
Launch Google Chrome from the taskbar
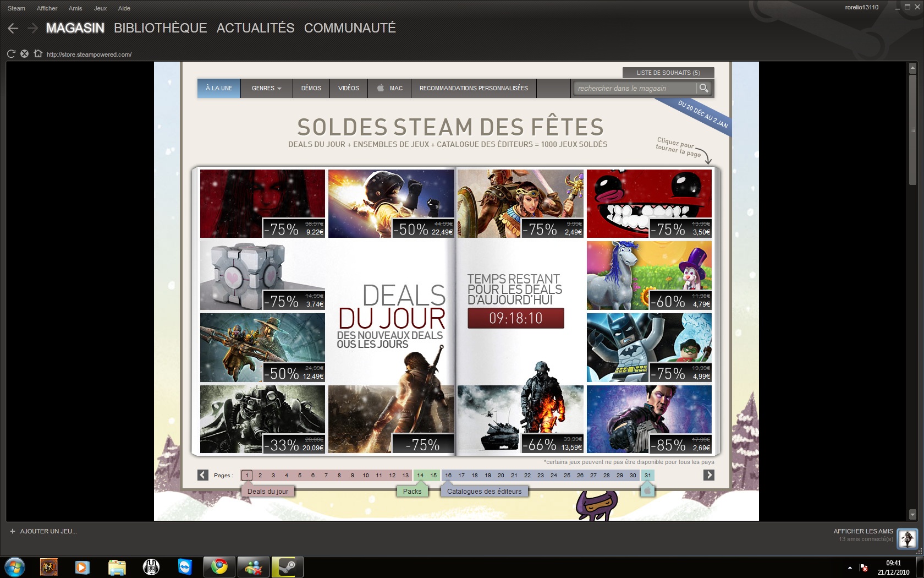(219, 567)
